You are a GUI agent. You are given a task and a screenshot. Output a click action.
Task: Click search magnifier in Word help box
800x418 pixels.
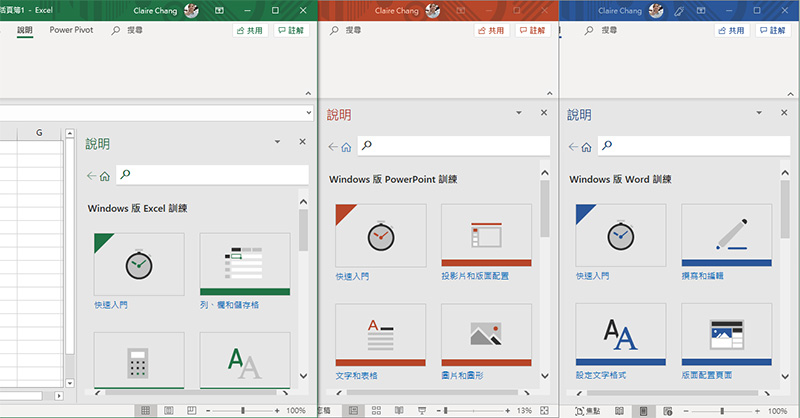coord(607,145)
